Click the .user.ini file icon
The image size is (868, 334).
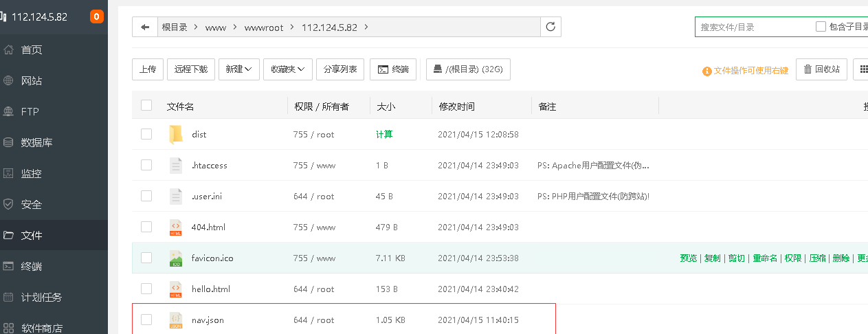tap(176, 196)
